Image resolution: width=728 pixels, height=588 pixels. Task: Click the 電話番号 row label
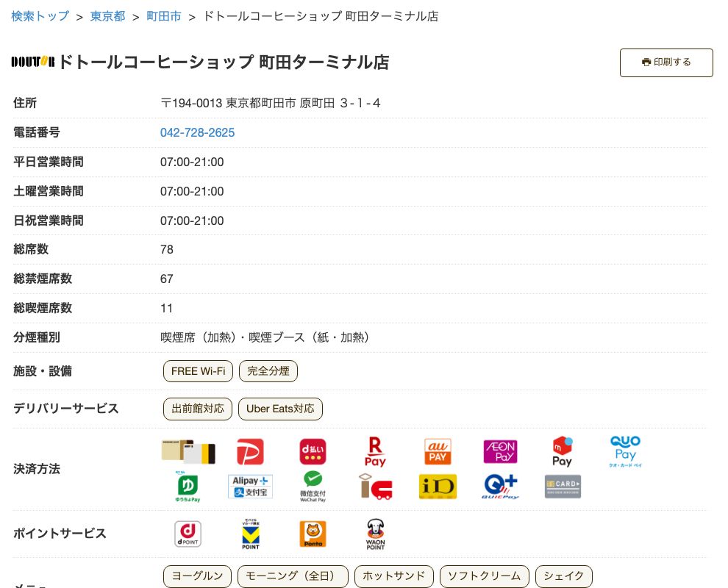tap(37, 133)
